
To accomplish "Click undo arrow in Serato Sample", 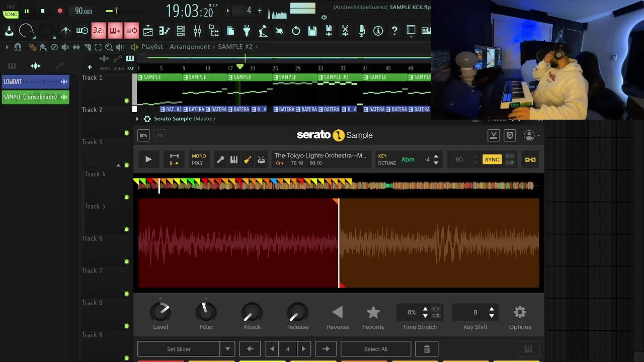I will click(x=143, y=135).
